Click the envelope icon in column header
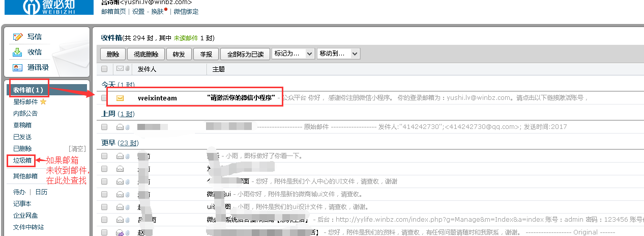 [x=120, y=69]
